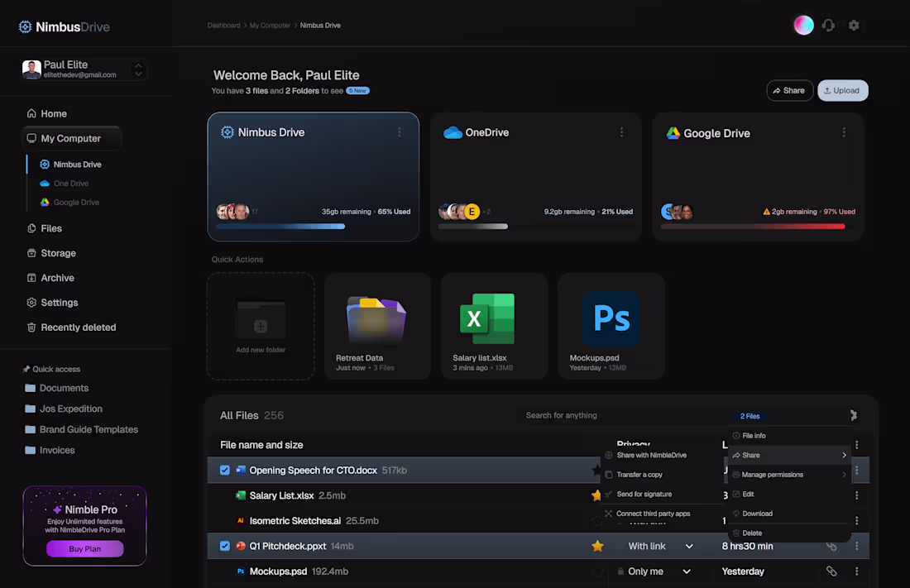The height and width of the screenshot is (588, 910).
Task: Open the Google Drive card options menu
Action: click(x=844, y=132)
